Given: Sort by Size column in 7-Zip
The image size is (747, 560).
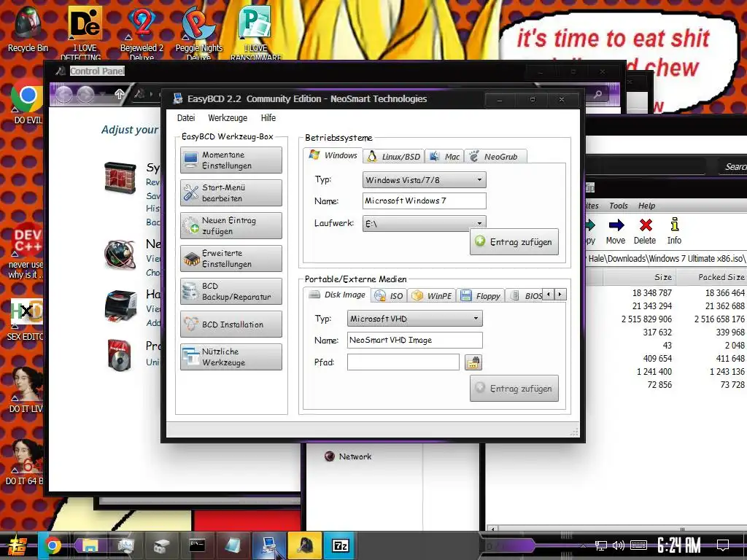Looking at the screenshot, I should [x=640, y=277].
